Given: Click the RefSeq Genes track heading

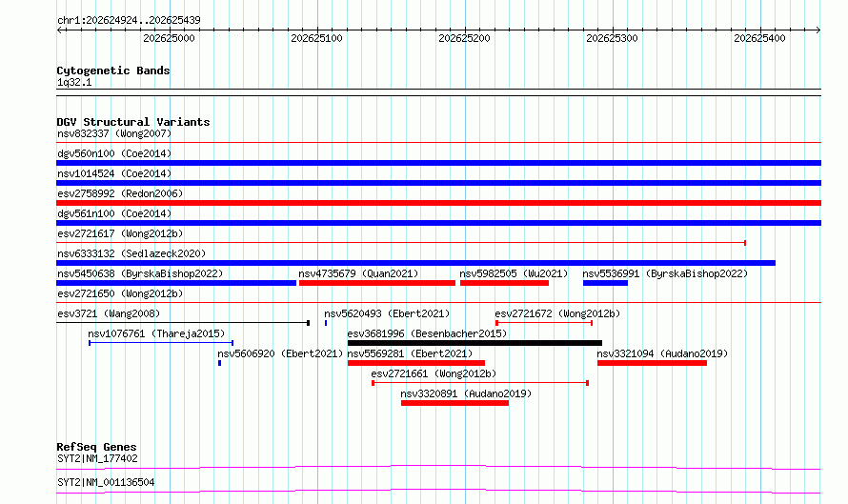Looking at the screenshot, I should pyautogui.click(x=96, y=447).
